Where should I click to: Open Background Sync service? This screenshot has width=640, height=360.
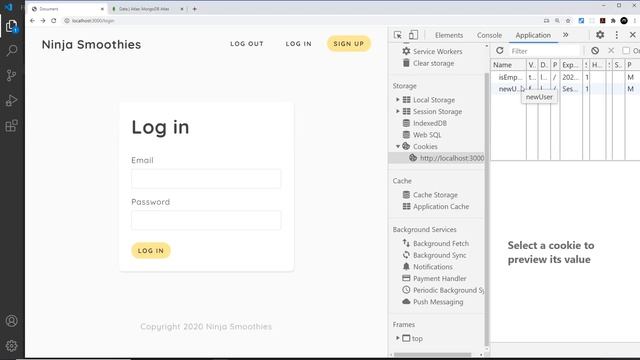pos(439,255)
